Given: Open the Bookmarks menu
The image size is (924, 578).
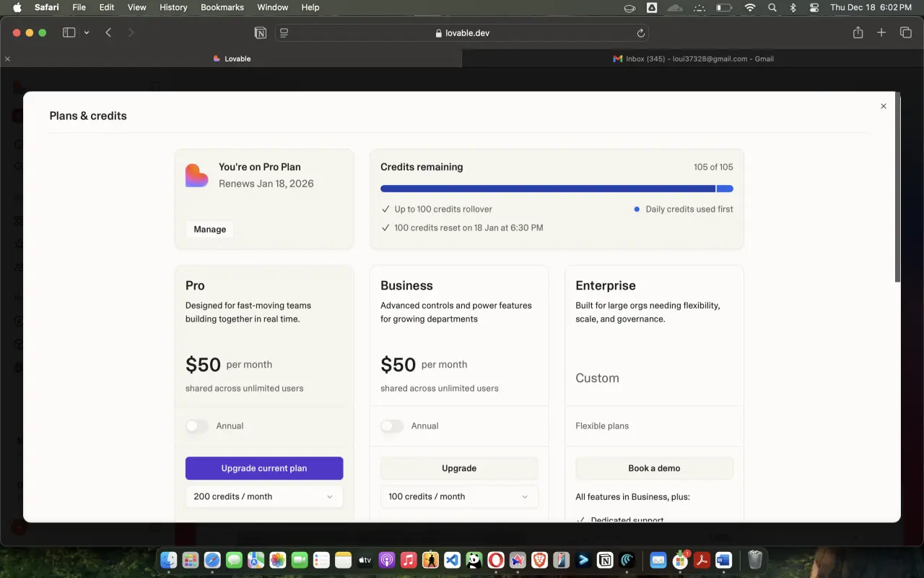Looking at the screenshot, I should (223, 7).
